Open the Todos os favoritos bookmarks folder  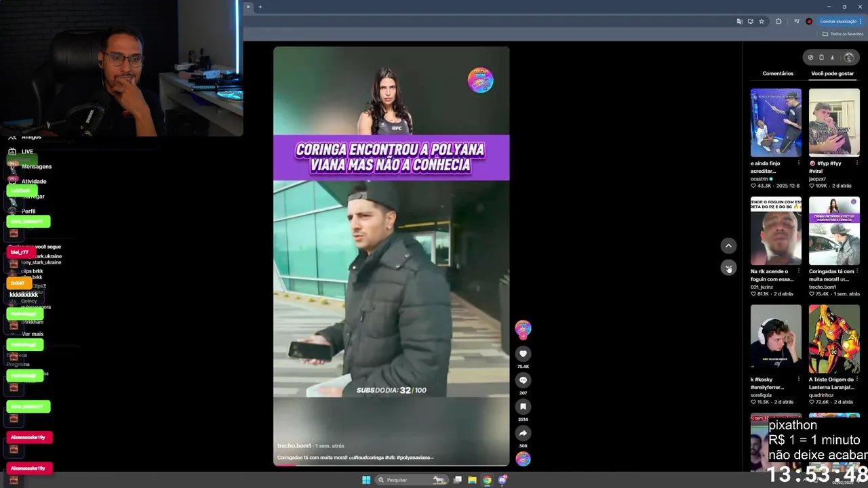(842, 34)
